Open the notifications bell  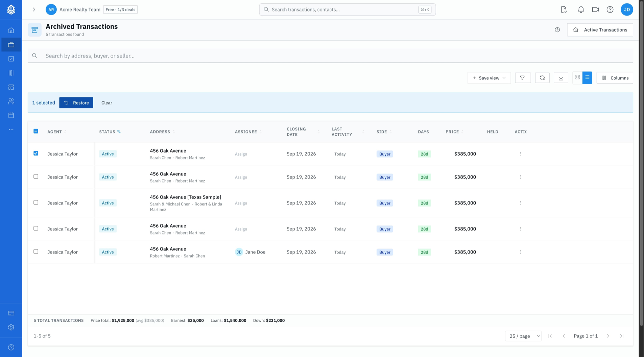581,9
